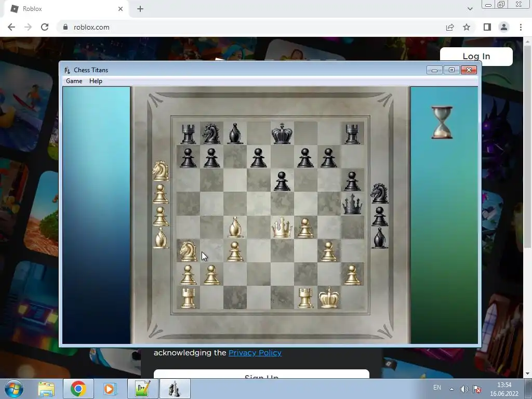Select the white queen on e4
The height and width of the screenshot is (399, 532).
coord(282,228)
